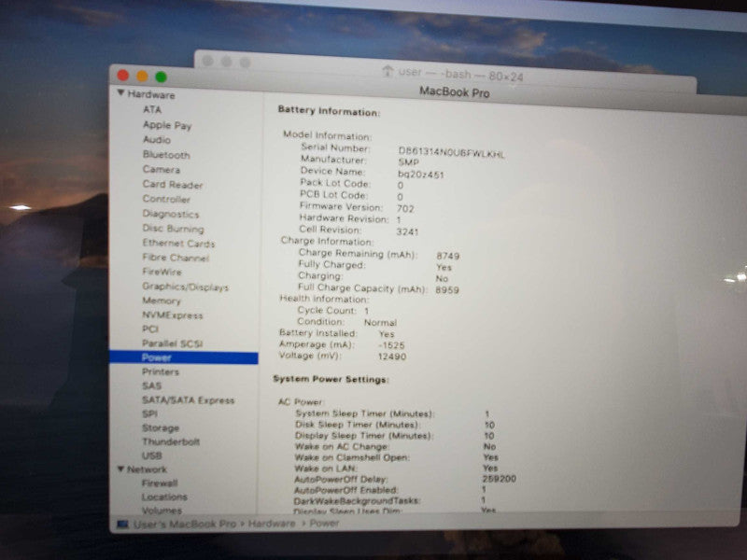The width and height of the screenshot is (747, 560).
Task: Click Hardware in the bottom path bar
Action: pos(272,524)
